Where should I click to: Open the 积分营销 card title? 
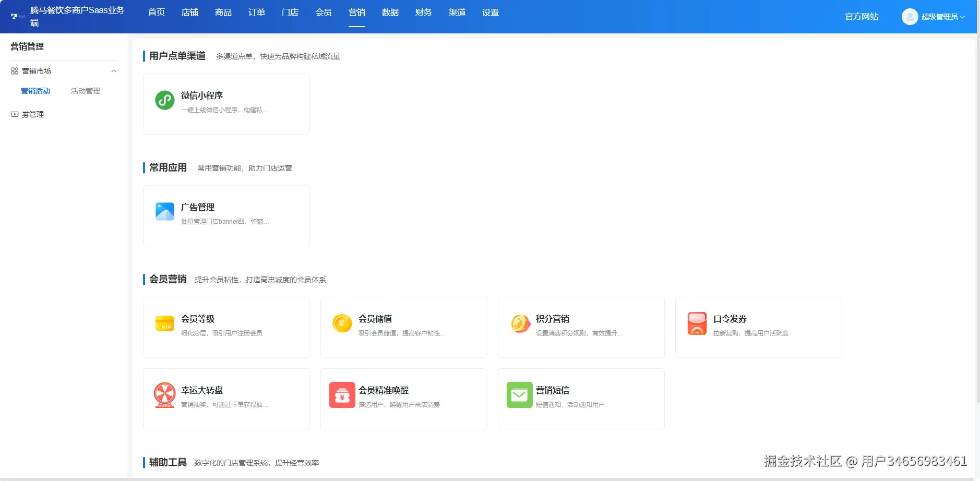(x=553, y=319)
